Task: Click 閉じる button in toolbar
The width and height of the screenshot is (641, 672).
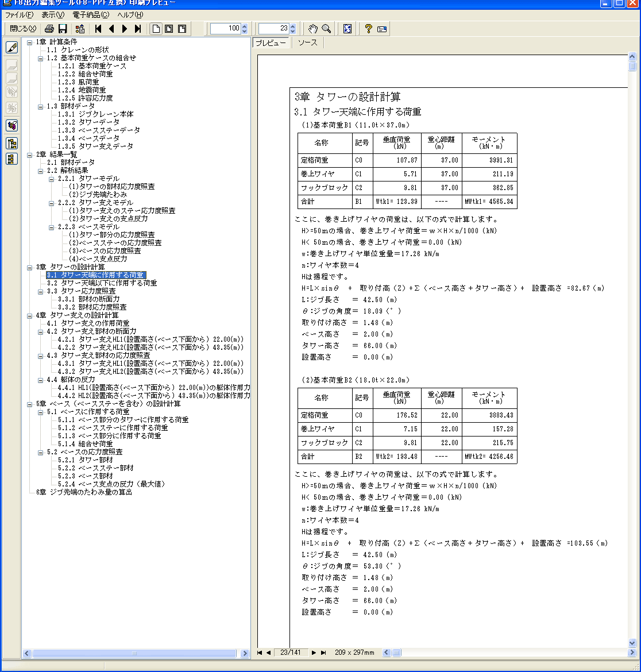Action: (23, 29)
